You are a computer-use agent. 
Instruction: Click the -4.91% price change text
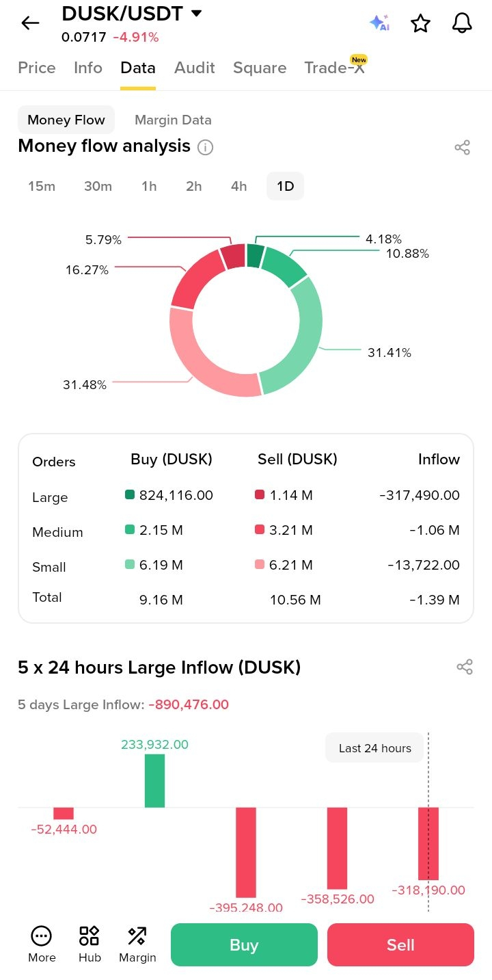coord(136,37)
